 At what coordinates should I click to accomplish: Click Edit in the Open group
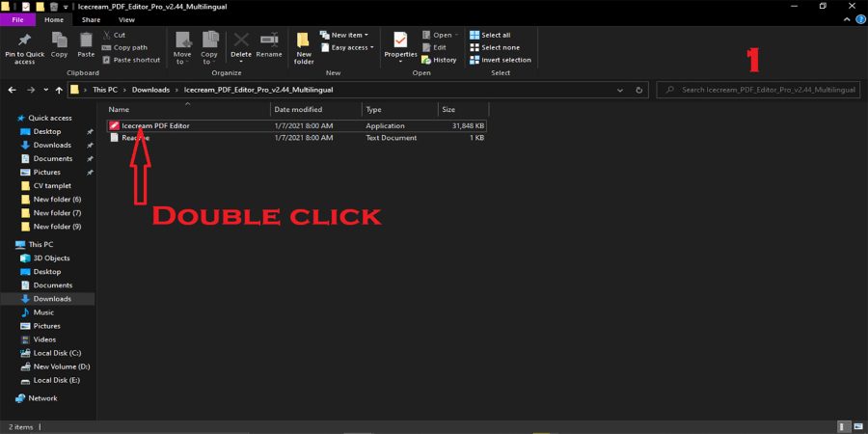point(434,47)
